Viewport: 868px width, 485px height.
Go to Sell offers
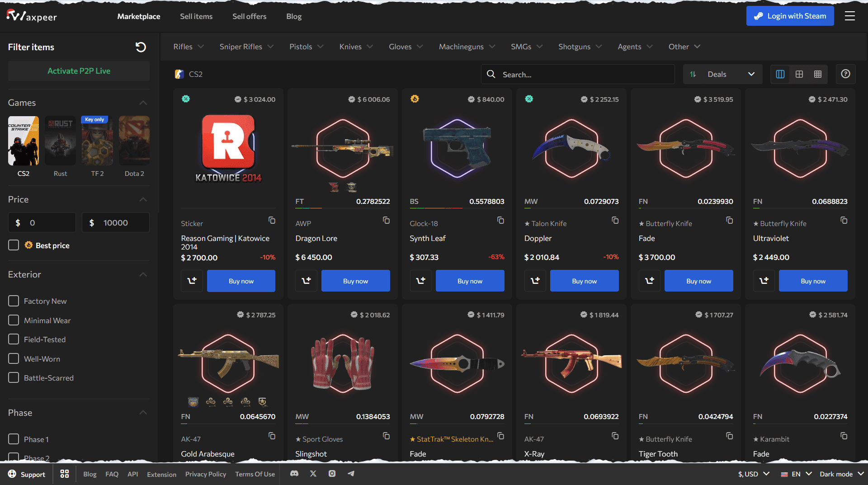click(x=249, y=16)
